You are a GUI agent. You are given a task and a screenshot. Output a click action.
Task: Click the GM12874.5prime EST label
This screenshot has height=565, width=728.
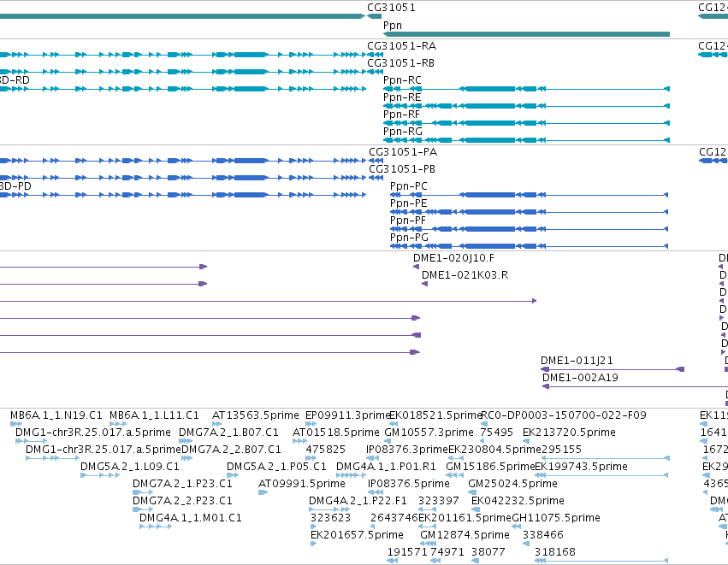click(x=465, y=535)
